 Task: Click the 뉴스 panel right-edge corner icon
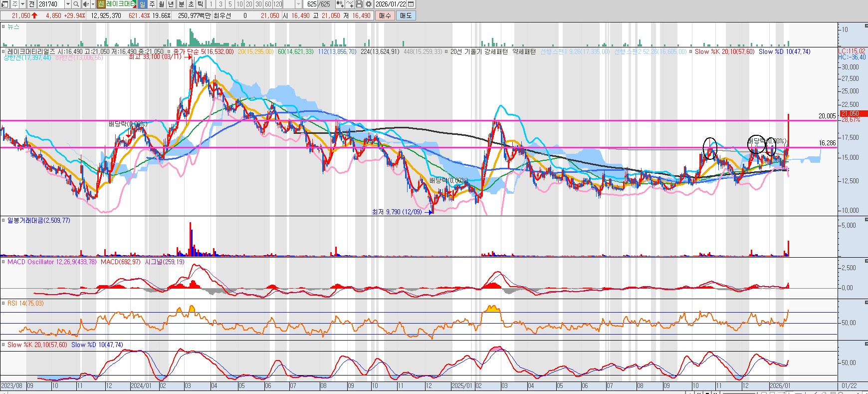point(866,25)
